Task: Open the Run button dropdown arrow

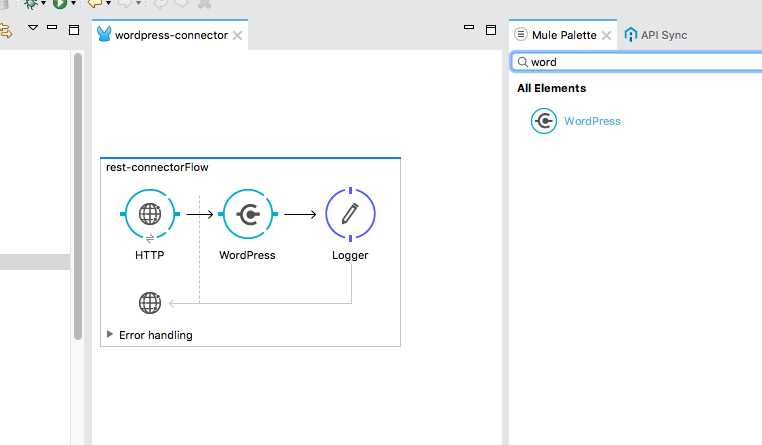Action: coord(74,5)
